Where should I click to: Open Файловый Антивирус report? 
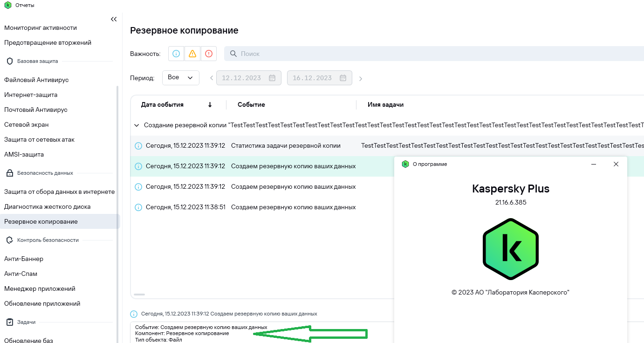36,80
